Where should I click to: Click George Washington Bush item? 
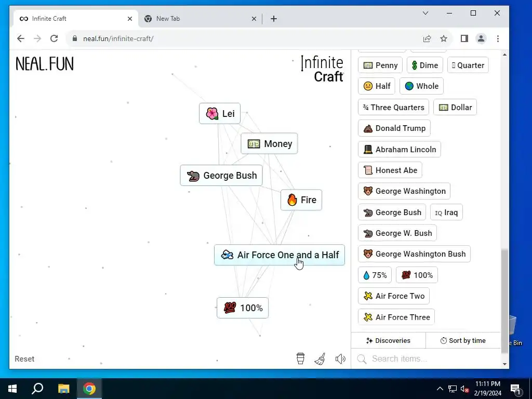point(414,254)
